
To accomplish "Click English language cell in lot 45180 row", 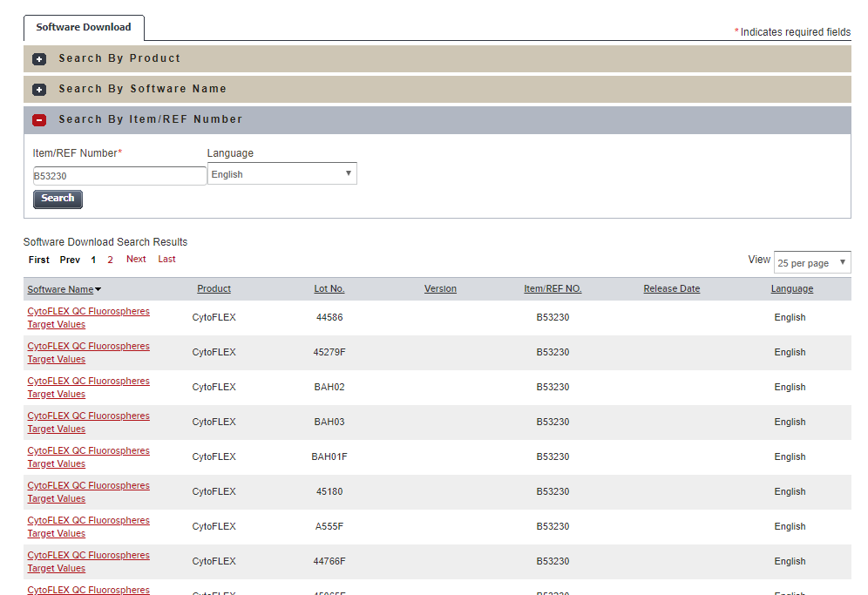I will click(x=790, y=492).
